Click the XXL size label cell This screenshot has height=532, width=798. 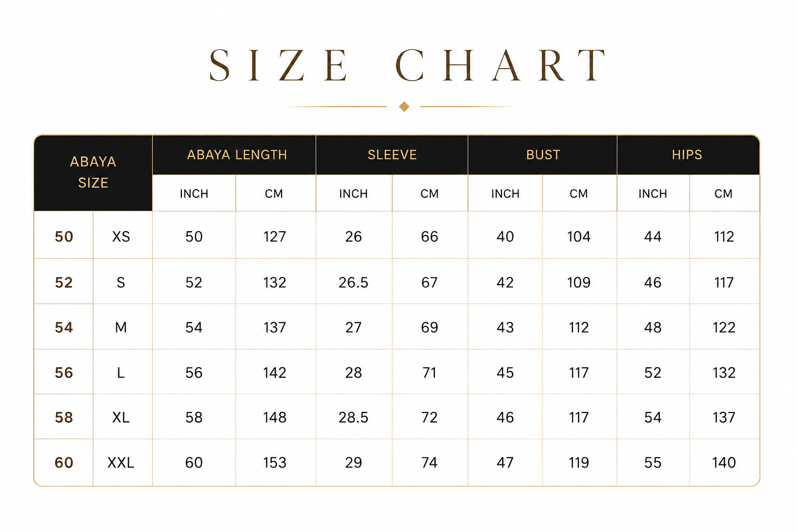122,462
